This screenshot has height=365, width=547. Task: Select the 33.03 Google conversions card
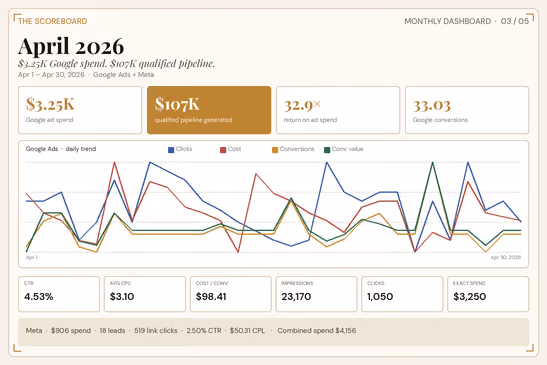467,110
